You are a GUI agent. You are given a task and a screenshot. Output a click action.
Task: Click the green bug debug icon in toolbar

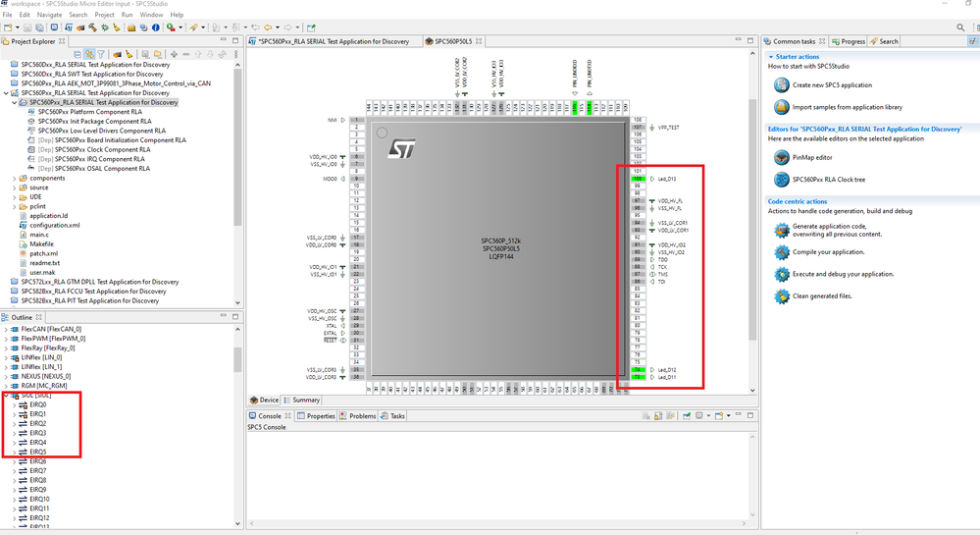pyautogui.click(x=104, y=27)
